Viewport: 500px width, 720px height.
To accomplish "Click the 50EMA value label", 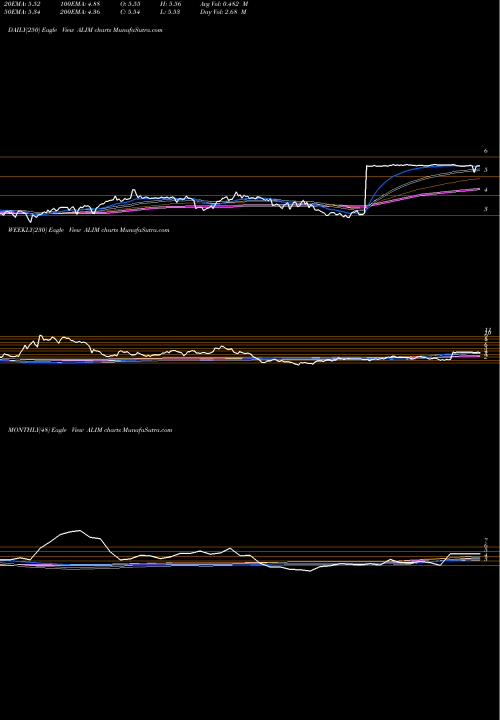I will pyautogui.click(x=21, y=12).
